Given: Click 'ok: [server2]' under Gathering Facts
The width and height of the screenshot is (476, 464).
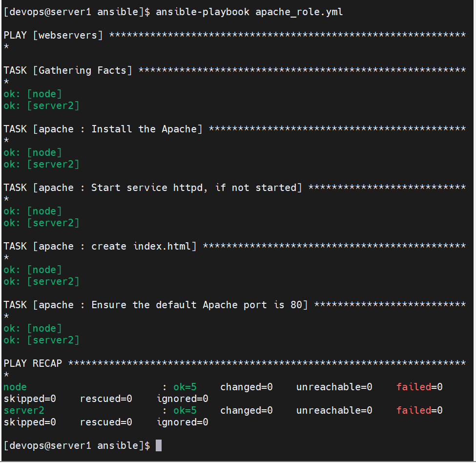Looking at the screenshot, I should (x=41, y=105).
